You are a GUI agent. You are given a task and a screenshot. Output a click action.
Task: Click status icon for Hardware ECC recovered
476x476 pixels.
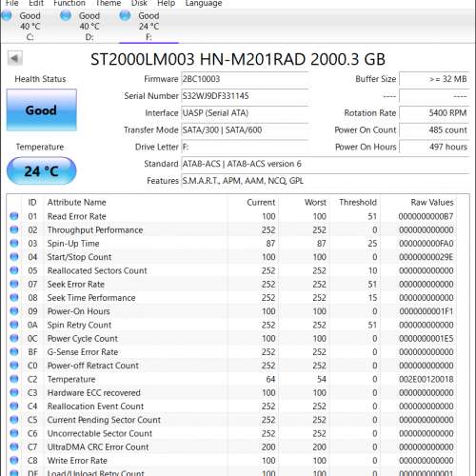click(14, 392)
